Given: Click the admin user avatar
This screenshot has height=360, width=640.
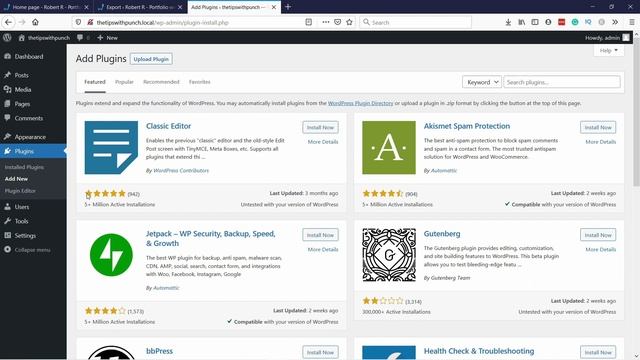Looking at the screenshot, I should 626,38.
